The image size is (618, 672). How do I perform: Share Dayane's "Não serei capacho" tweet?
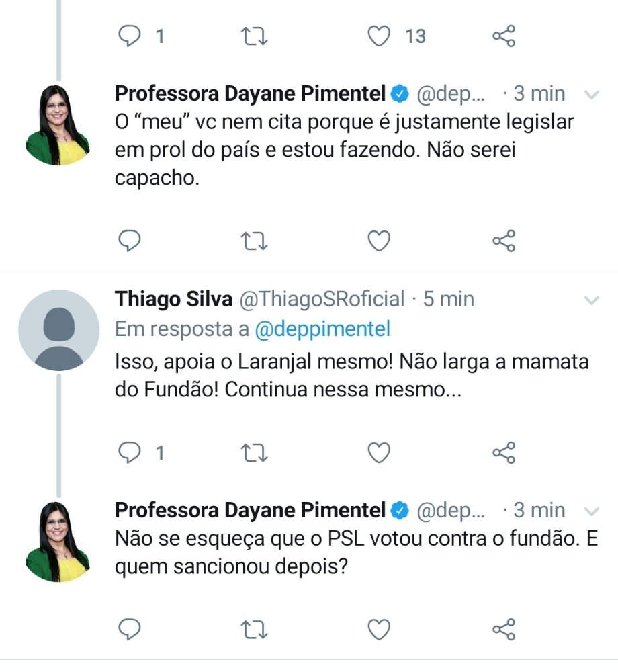point(504,241)
